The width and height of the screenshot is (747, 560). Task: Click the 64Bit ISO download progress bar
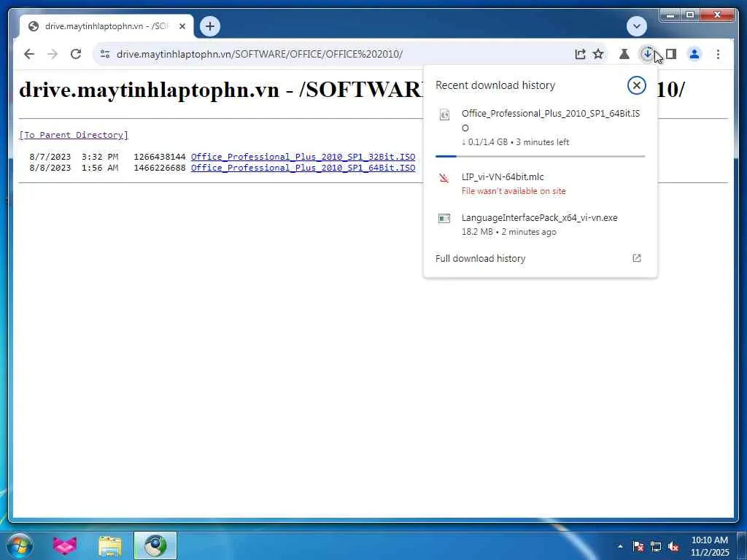coord(540,156)
